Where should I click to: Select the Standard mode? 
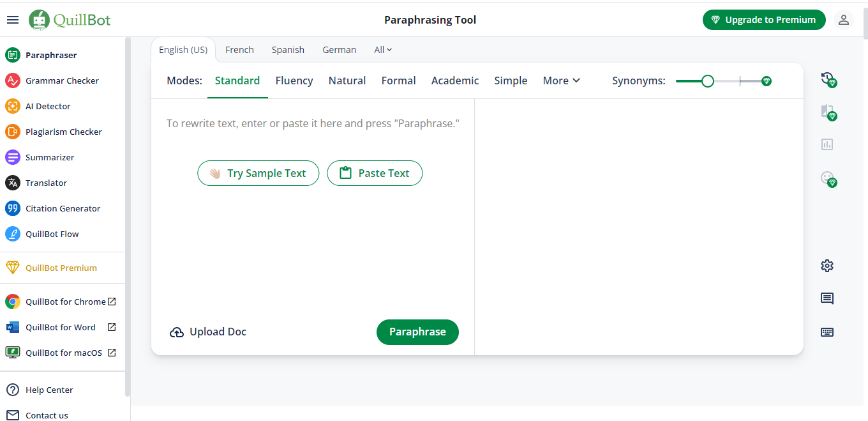pos(237,80)
